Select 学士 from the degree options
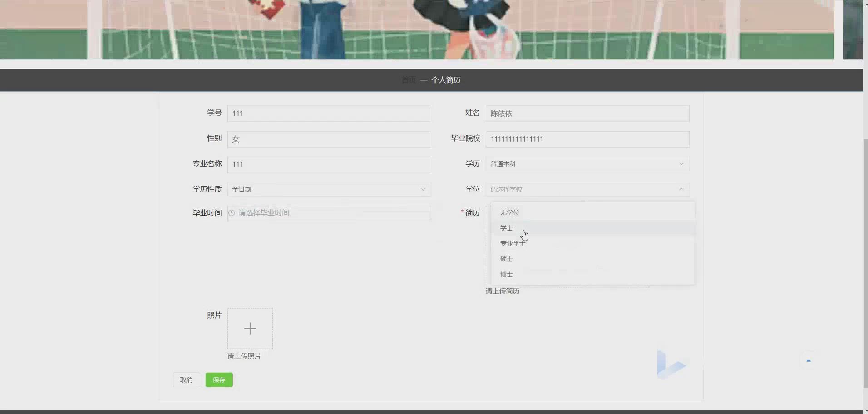The image size is (868, 414). click(x=506, y=228)
